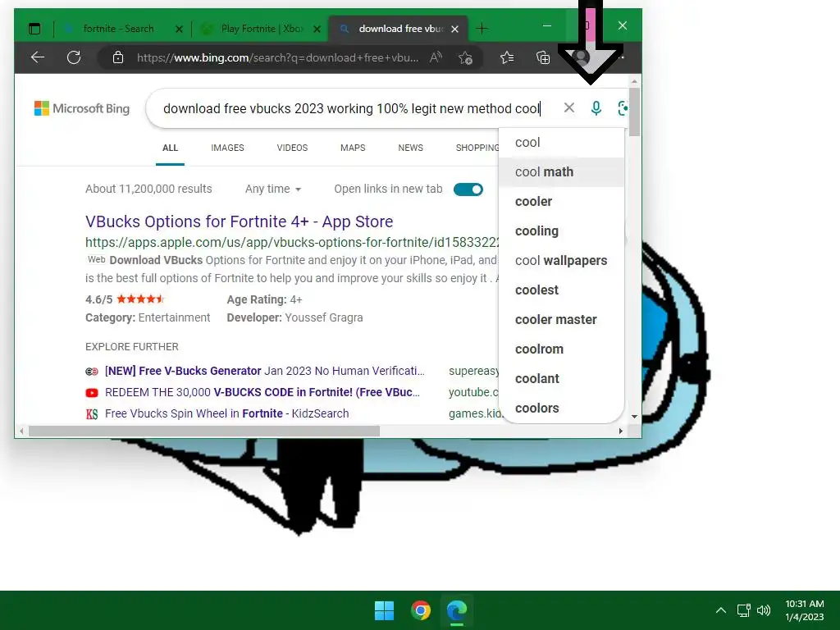
Task: Toggle 'Open links in new tab' switch
Action: pyautogui.click(x=468, y=189)
